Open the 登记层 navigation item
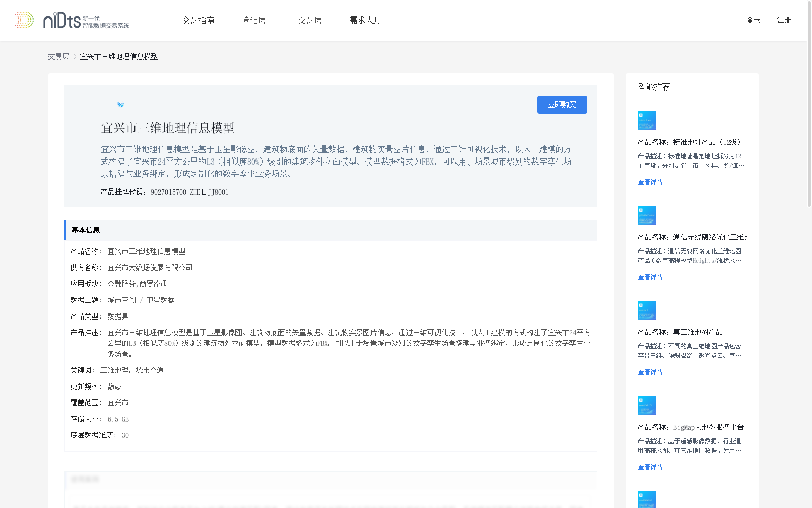Screen dimensions: 812x508 click(x=254, y=20)
